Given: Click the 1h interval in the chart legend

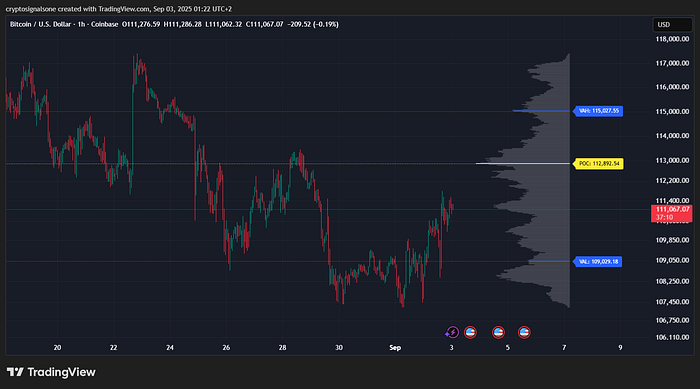Looking at the screenshot, I should coord(81,25).
